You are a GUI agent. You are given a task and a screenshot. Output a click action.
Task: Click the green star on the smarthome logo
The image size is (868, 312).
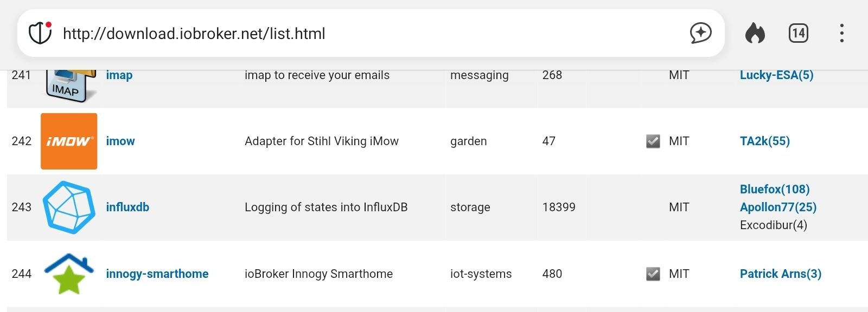tap(68, 279)
